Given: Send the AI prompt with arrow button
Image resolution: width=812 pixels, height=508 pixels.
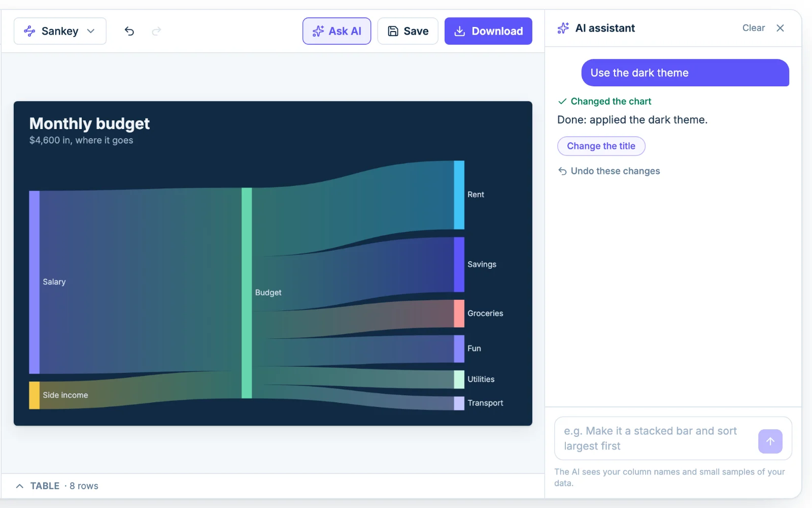Looking at the screenshot, I should (770, 441).
